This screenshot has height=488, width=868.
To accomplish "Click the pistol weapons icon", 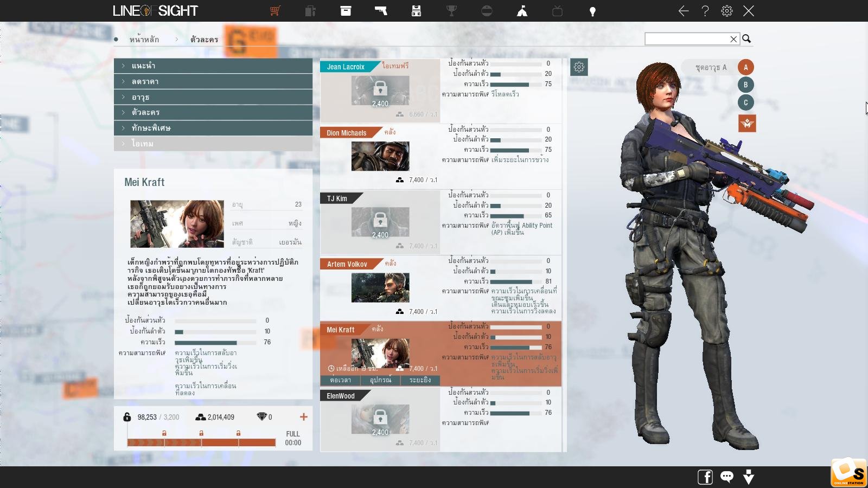I will [x=381, y=11].
